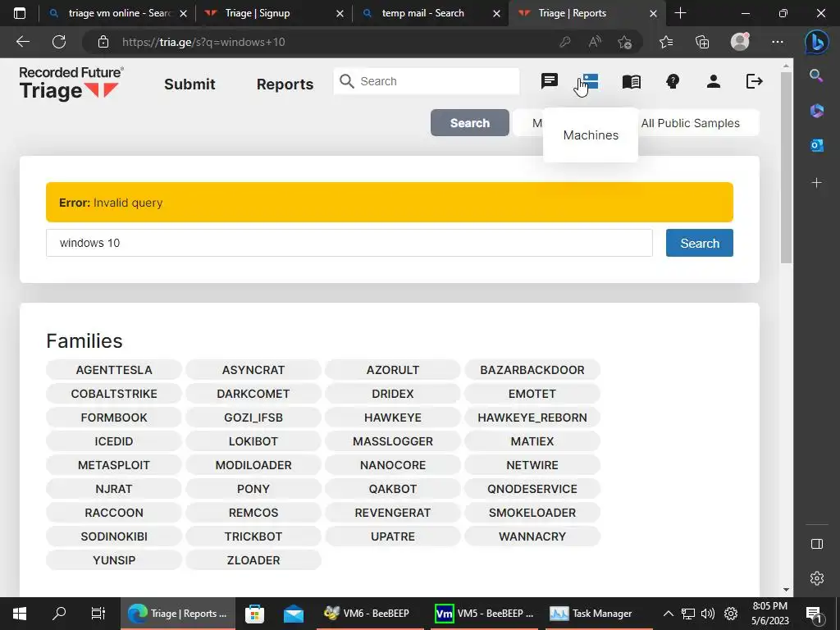Click the sidebar plus add icon
Viewport: 840px width, 630px height.
point(816,183)
